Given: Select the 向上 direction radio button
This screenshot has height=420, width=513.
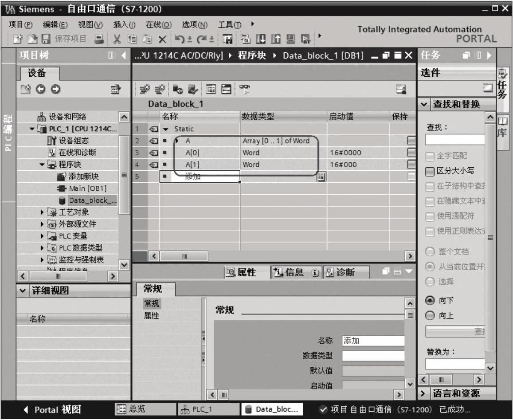Looking at the screenshot, I should coord(430,316).
